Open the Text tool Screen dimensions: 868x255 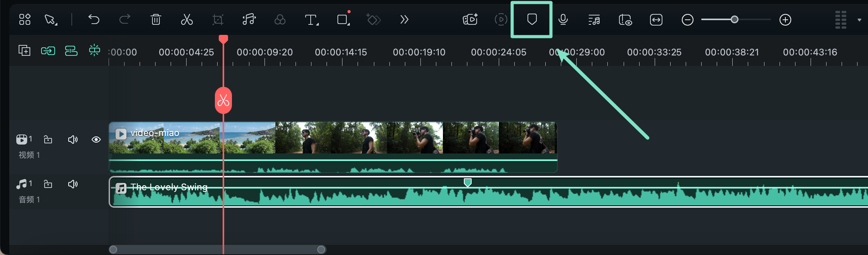click(x=311, y=19)
